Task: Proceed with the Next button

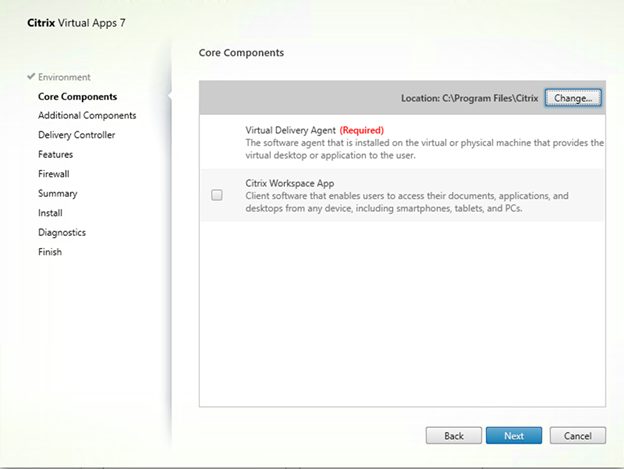Action: click(514, 436)
